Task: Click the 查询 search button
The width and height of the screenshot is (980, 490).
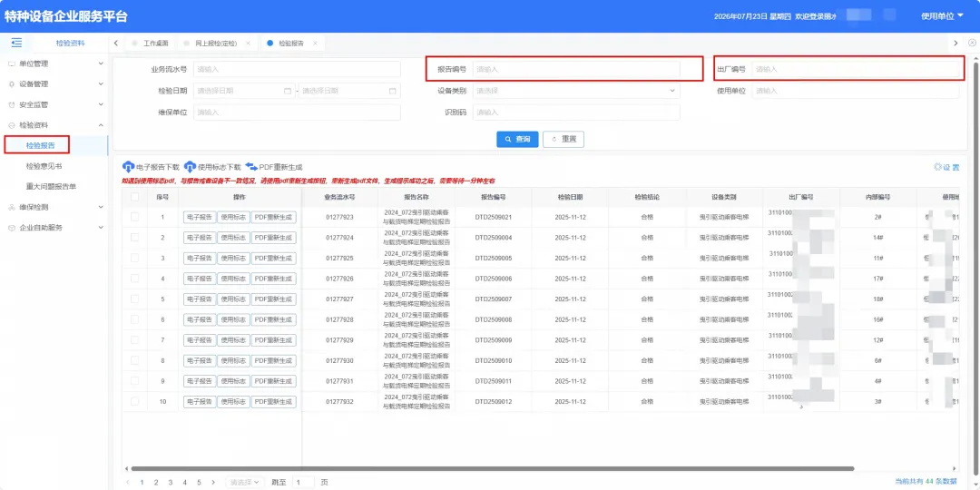Action: tap(517, 140)
